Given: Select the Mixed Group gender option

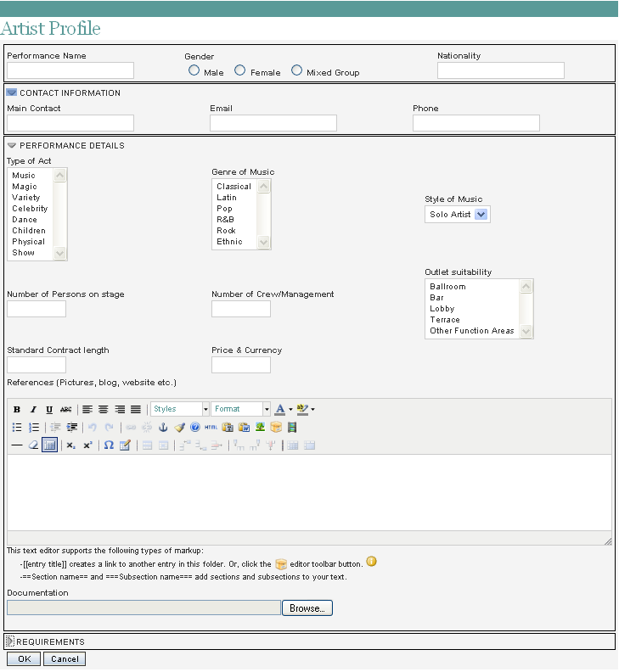Looking at the screenshot, I should [296, 70].
